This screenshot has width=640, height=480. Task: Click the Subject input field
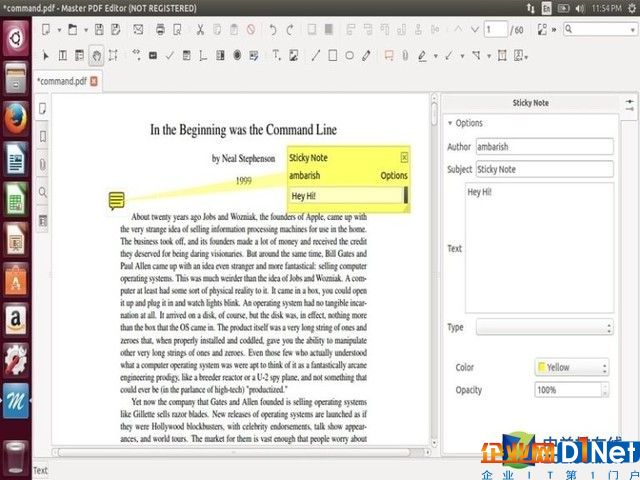pyautogui.click(x=544, y=169)
